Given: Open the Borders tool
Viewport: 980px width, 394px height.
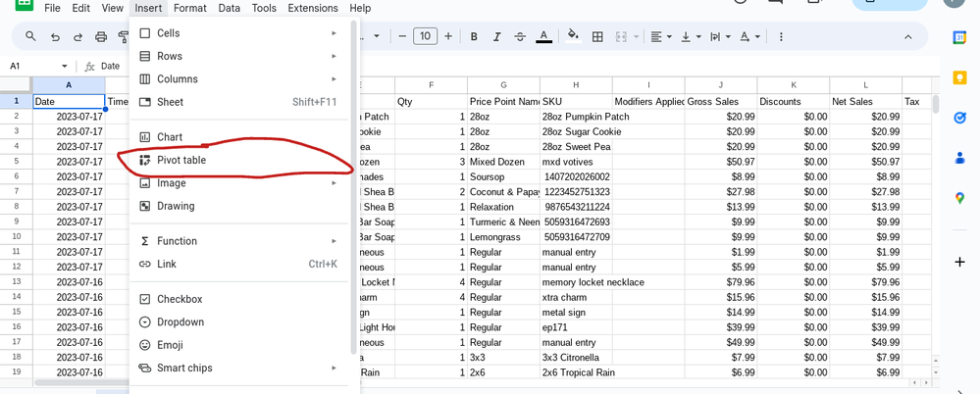Looking at the screenshot, I should coord(597,37).
